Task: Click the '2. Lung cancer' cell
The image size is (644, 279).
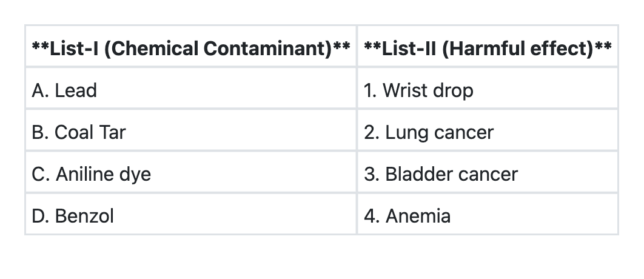Action: tap(488, 132)
